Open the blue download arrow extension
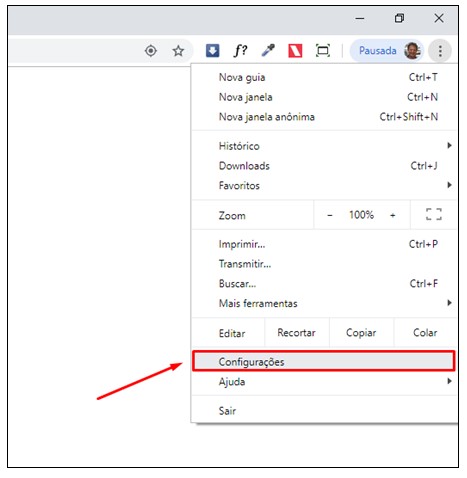Image resolution: width=467 pixels, height=478 pixels. (x=212, y=51)
